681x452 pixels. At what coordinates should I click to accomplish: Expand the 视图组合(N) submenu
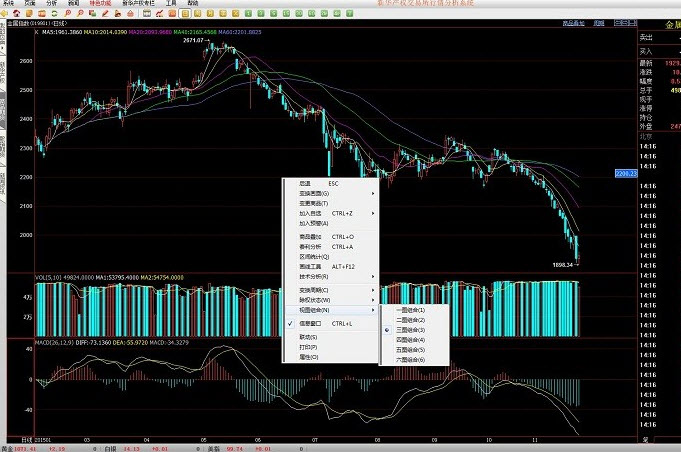tap(331, 310)
